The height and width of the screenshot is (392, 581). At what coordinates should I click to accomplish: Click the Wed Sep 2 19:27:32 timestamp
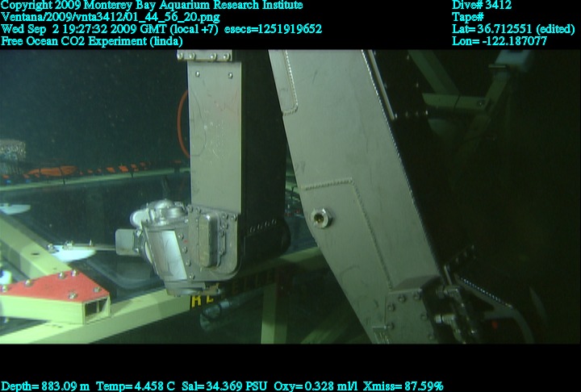point(109,29)
